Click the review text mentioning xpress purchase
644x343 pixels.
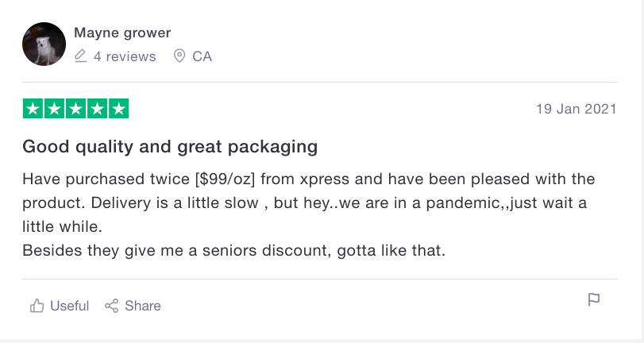(308, 179)
